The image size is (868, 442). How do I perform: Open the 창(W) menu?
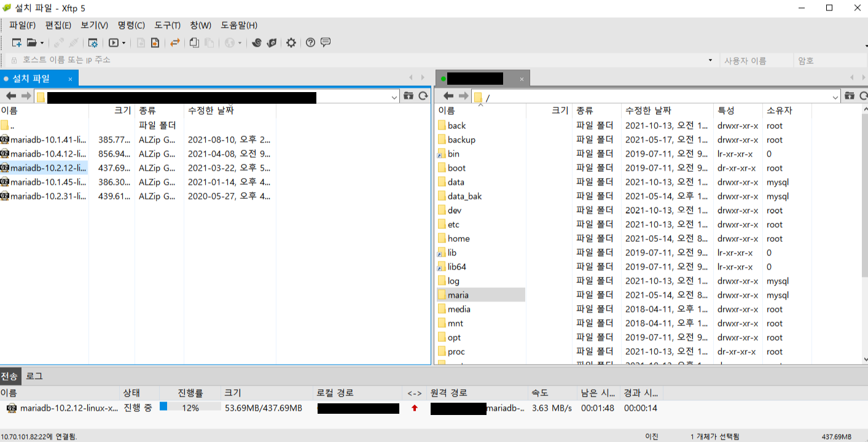(200, 25)
